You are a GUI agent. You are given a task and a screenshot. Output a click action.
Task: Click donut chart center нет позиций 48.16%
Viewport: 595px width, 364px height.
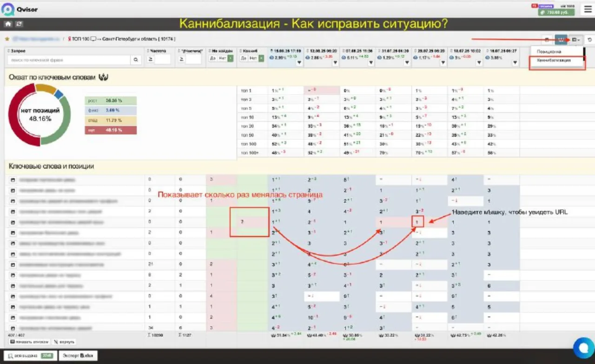click(40, 115)
